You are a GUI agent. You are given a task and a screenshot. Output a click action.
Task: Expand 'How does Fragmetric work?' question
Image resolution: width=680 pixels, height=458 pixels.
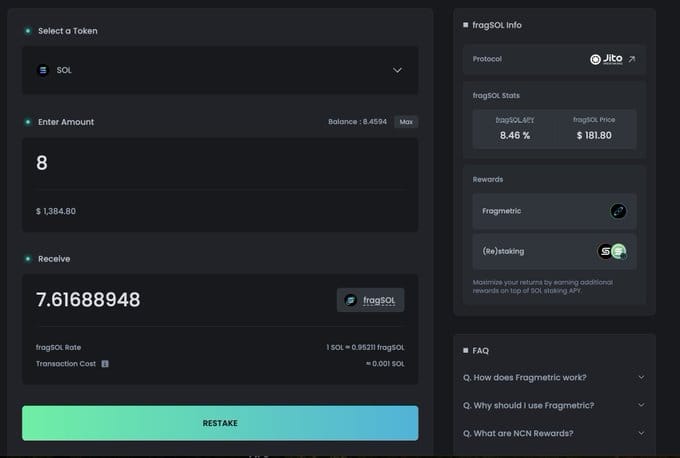(554, 377)
